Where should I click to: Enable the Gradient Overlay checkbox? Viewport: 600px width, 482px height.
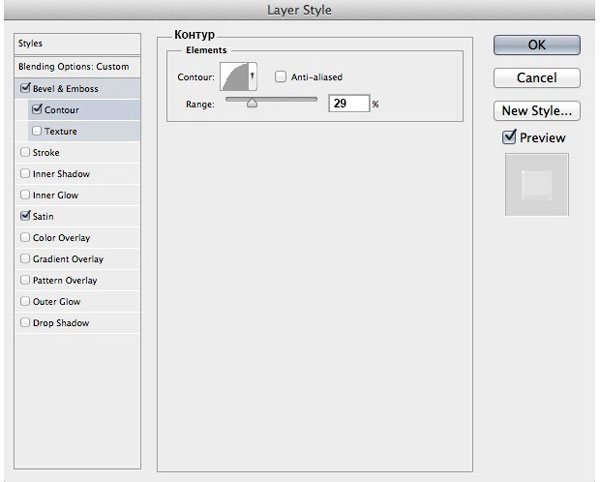25,259
